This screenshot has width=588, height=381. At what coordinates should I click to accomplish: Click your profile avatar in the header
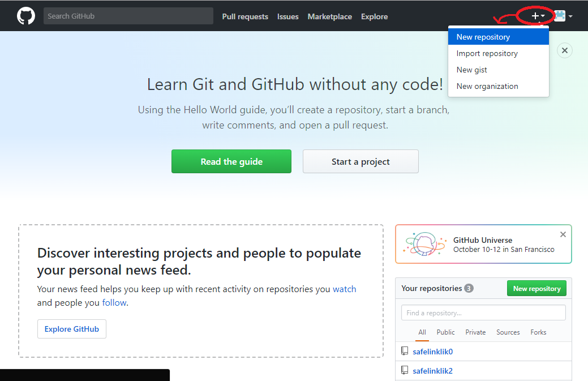[559, 16]
